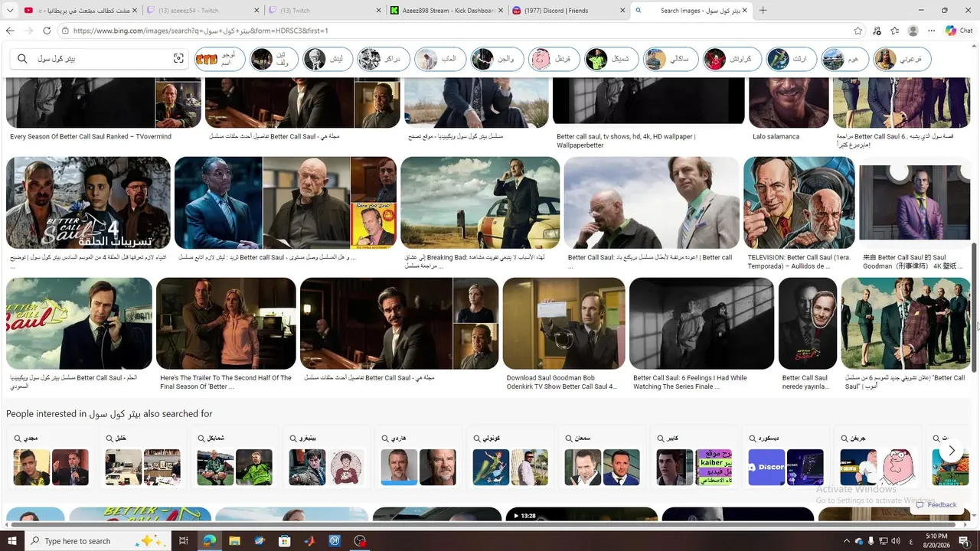980x551 pixels.
Task: Open the notification center icon
Action: click(964, 541)
